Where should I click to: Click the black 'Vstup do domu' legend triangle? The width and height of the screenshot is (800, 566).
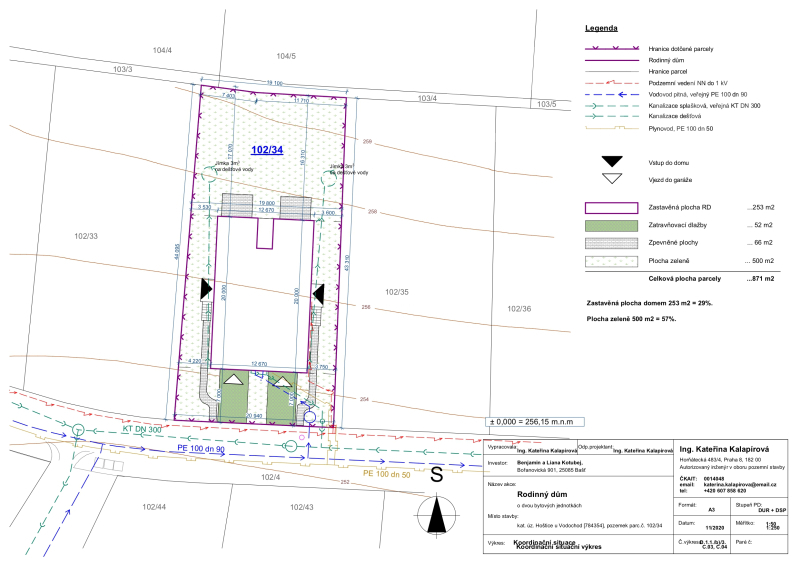pos(611,161)
